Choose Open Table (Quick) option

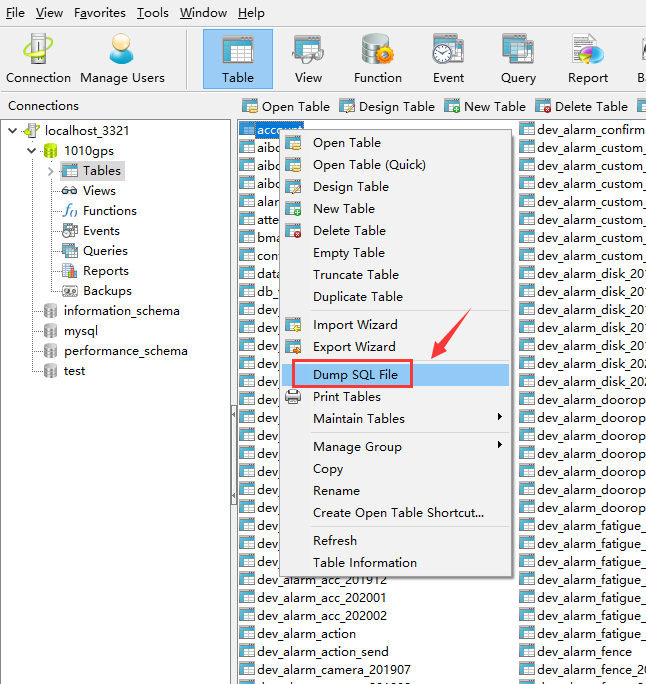coord(395,165)
